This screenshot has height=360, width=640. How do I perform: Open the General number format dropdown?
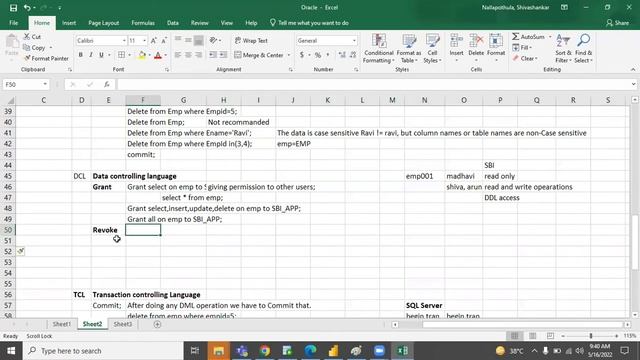[354, 41]
